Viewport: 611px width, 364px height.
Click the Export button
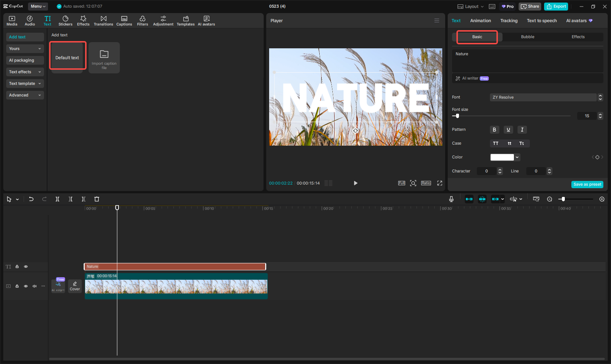click(556, 6)
